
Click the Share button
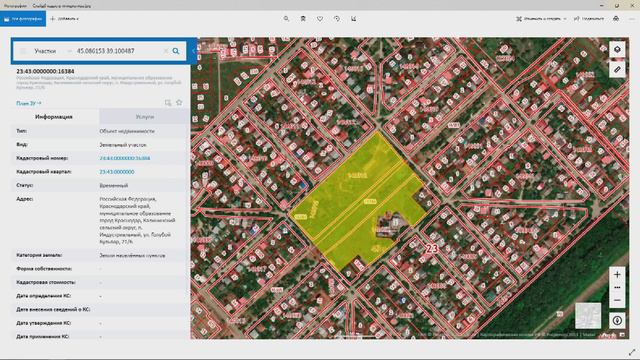click(x=589, y=19)
